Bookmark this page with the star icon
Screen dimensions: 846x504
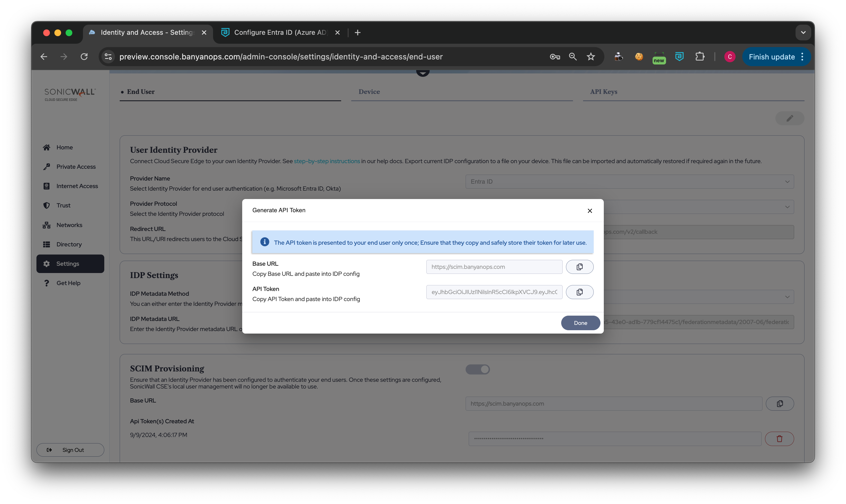click(591, 57)
